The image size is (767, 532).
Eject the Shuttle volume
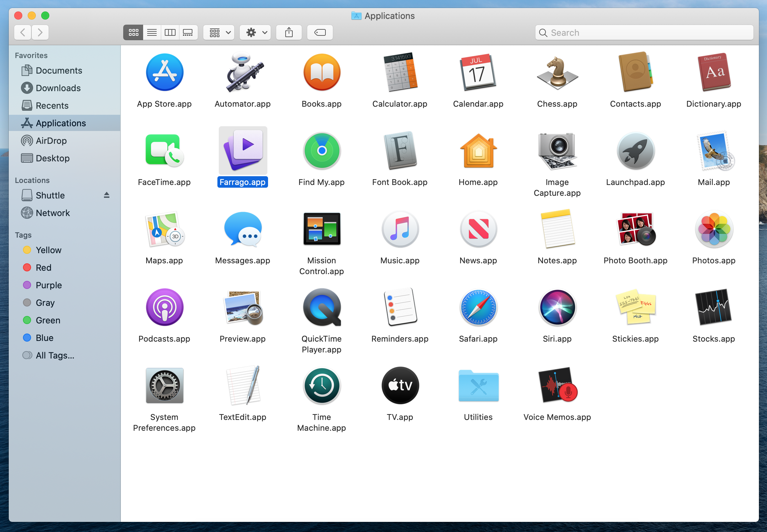107,195
